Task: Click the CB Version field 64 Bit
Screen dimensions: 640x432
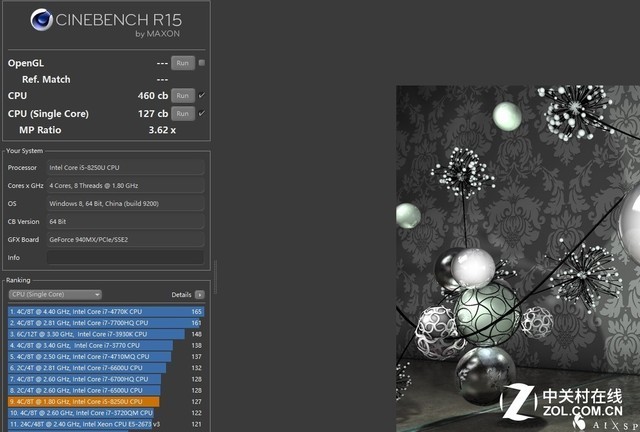Action: coord(125,221)
